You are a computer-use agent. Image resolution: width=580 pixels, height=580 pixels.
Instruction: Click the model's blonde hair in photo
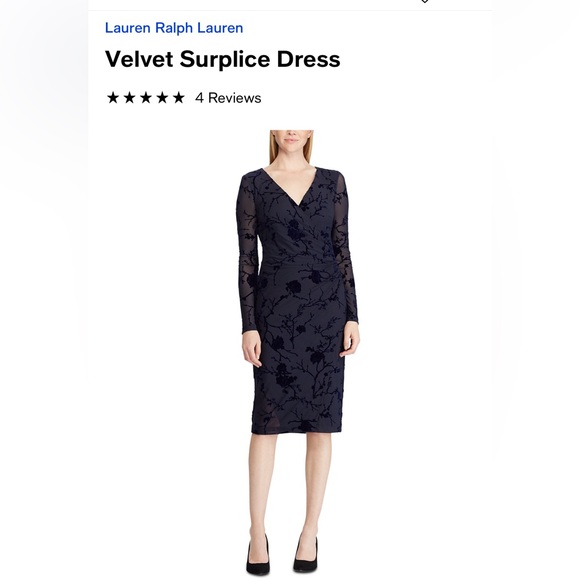pyautogui.click(x=273, y=146)
